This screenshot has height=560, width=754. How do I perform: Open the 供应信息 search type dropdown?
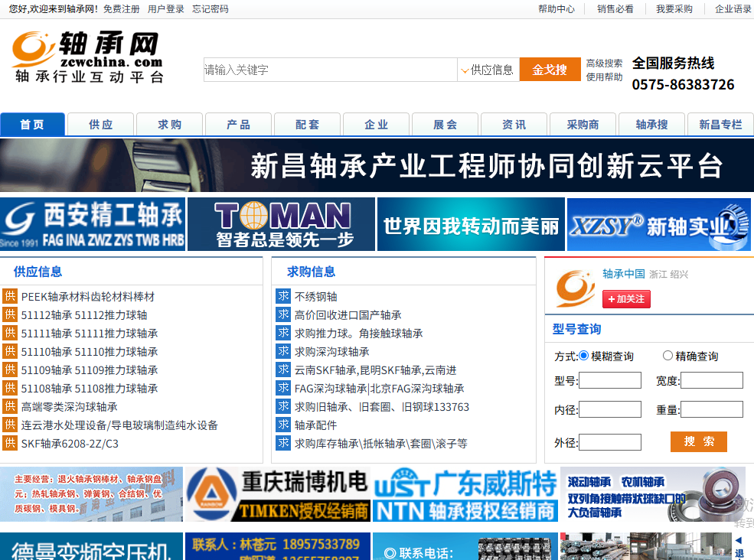point(488,70)
